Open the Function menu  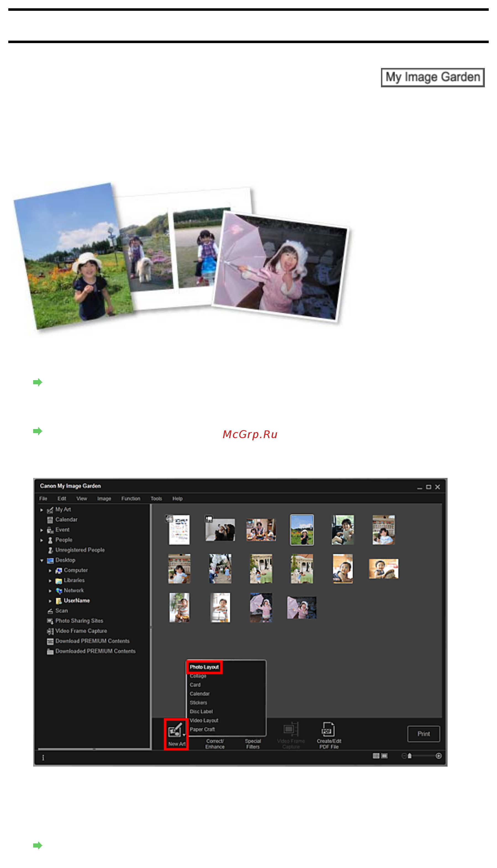[x=131, y=499]
